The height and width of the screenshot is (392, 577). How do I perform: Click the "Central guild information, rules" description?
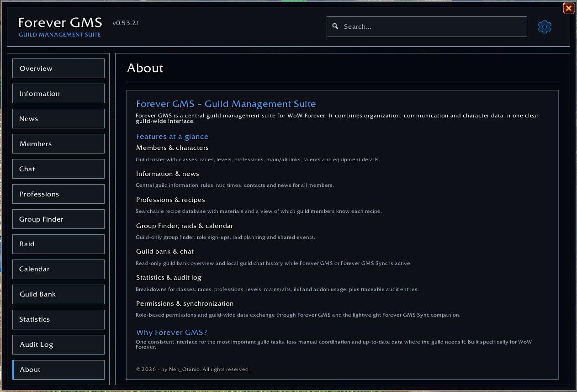[235, 185]
